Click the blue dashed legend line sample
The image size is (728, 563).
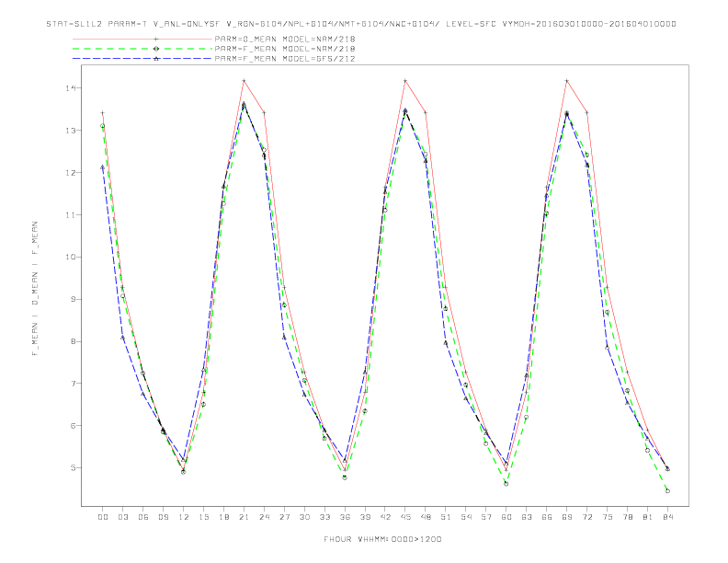click(142, 59)
